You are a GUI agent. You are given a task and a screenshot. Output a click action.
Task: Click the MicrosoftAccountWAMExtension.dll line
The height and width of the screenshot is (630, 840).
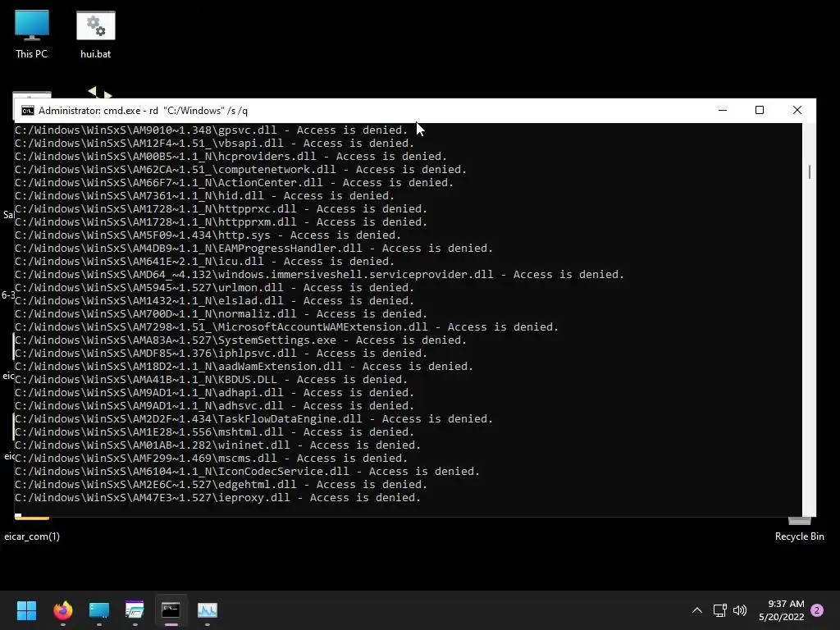[286, 326]
